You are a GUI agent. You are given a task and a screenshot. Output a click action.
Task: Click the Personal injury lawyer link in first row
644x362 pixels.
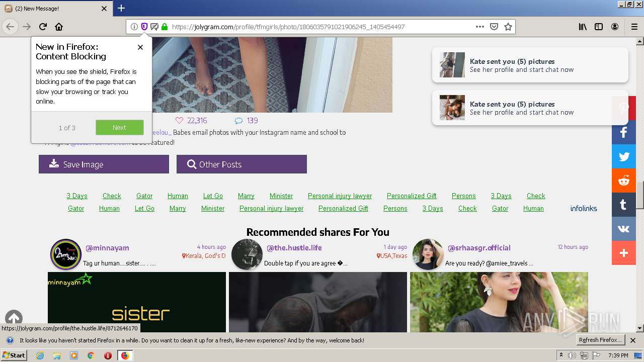point(340,196)
